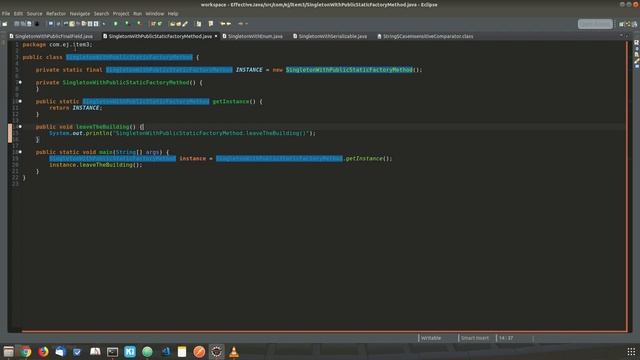This screenshot has height=360, width=640.
Task: Click 'return INSTANCE;' statement
Action: 76,108
